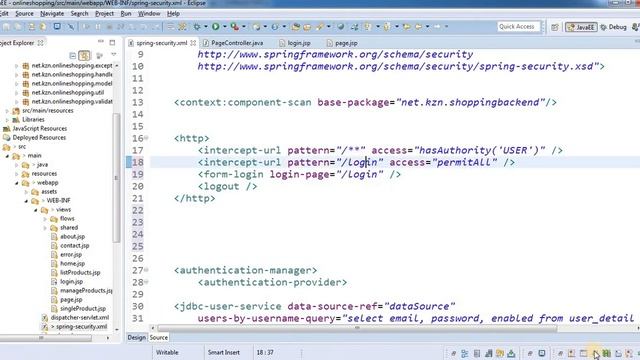Click the download tray icon in bottom bar
Image resolution: width=640 pixels, height=360 pixels.
pyautogui.click(x=511, y=353)
